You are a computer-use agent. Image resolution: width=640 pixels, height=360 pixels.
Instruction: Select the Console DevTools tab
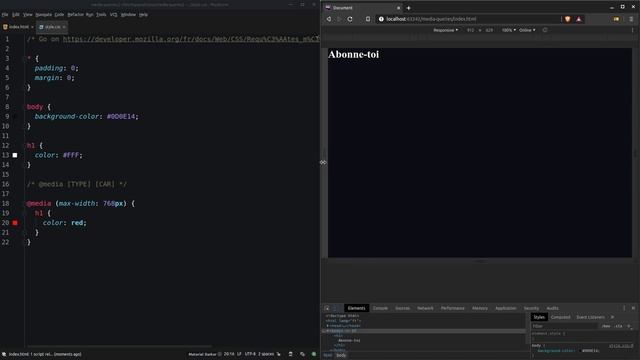tap(380, 308)
